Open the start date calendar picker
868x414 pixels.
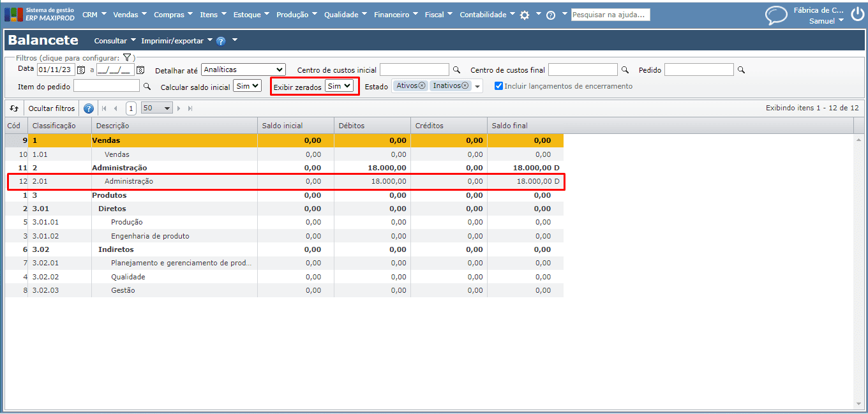click(x=81, y=70)
